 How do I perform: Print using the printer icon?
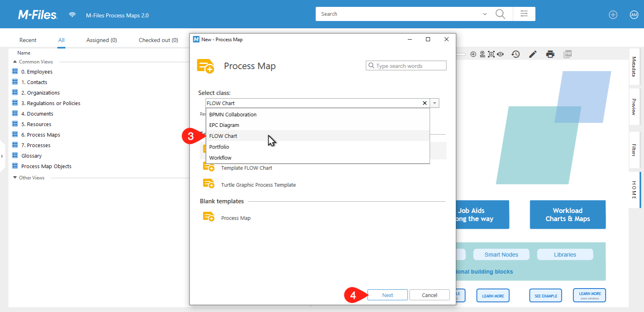point(550,54)
